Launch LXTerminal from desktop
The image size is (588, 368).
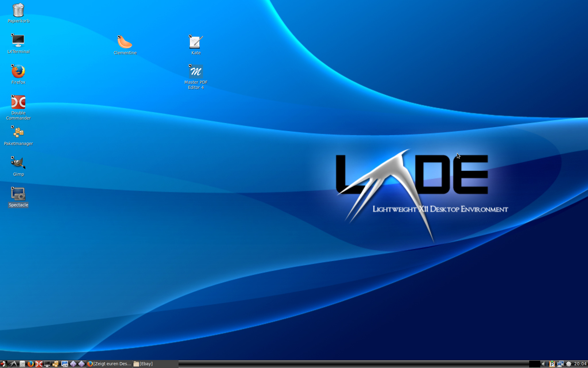coord(18,41)
